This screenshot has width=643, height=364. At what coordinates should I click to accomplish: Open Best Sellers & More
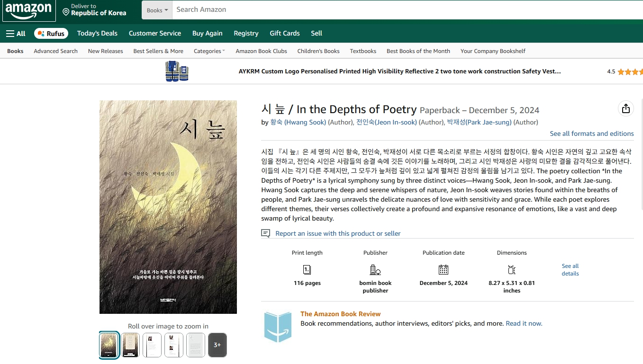pos(158,51)
